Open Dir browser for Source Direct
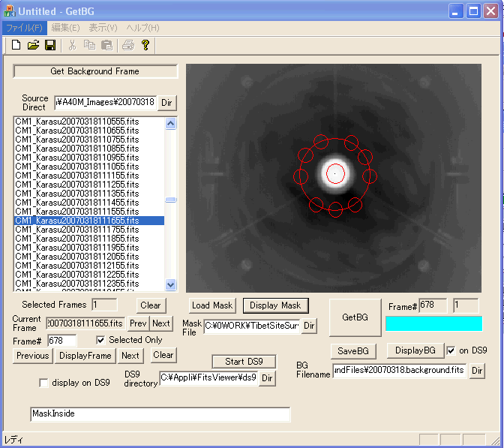The height and width of the screenshot is (448, 504). [x=167, y=103]
